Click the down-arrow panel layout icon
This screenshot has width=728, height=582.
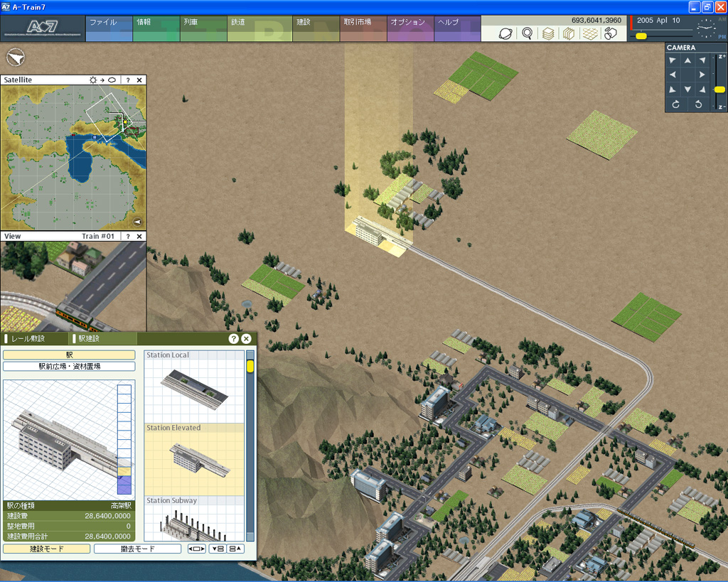(218, 549)
